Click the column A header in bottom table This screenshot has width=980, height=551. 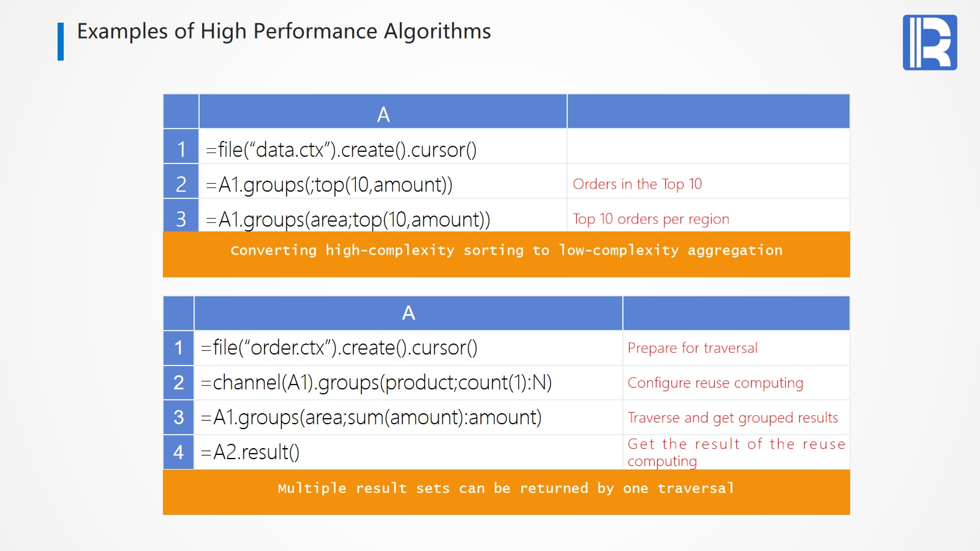click(x=409, y=313)
